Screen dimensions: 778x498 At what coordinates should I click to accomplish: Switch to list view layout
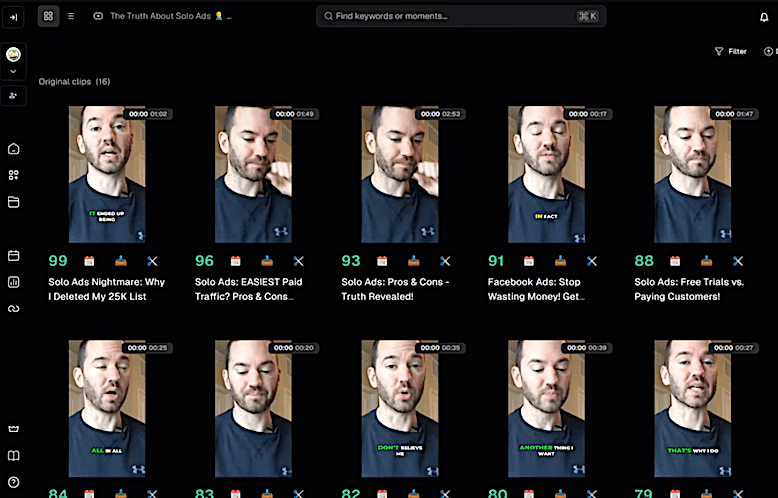71,16
